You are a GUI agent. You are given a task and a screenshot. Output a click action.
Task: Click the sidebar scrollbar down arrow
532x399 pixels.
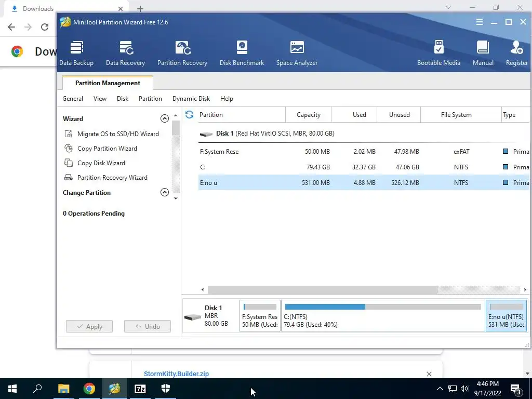(x=176, y=198)
